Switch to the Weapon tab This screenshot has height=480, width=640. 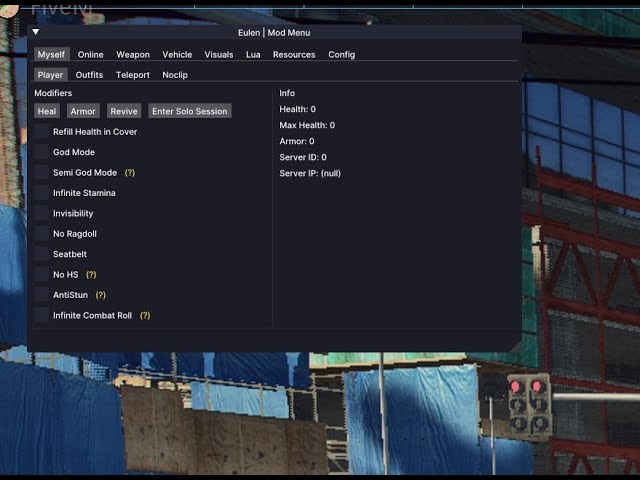click(x=133, y=54)
